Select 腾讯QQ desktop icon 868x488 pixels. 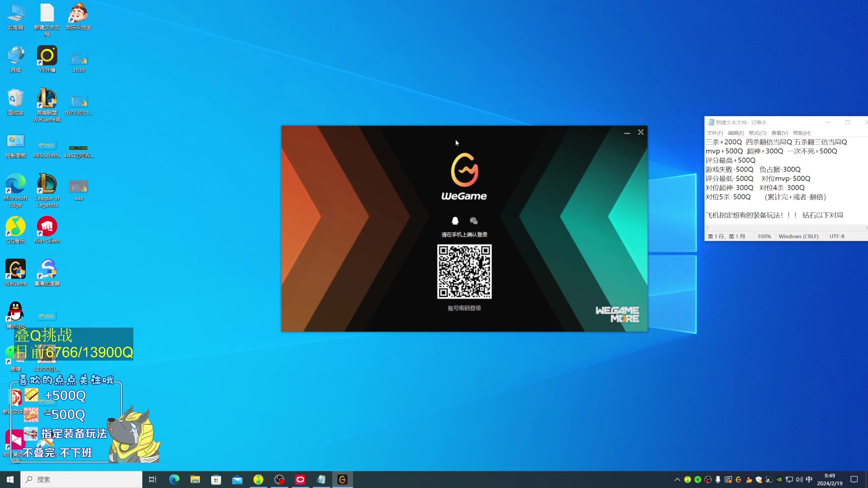[15, 315]
